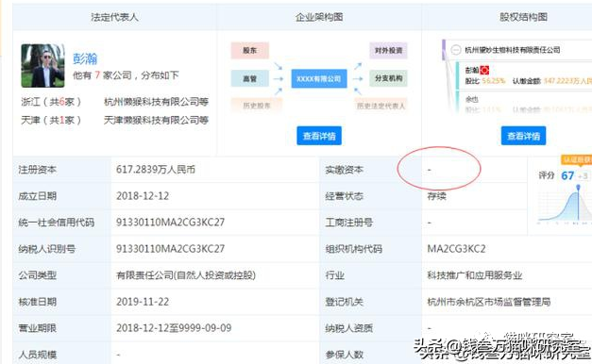Click 查看详情 under 企业架构图

319,136
